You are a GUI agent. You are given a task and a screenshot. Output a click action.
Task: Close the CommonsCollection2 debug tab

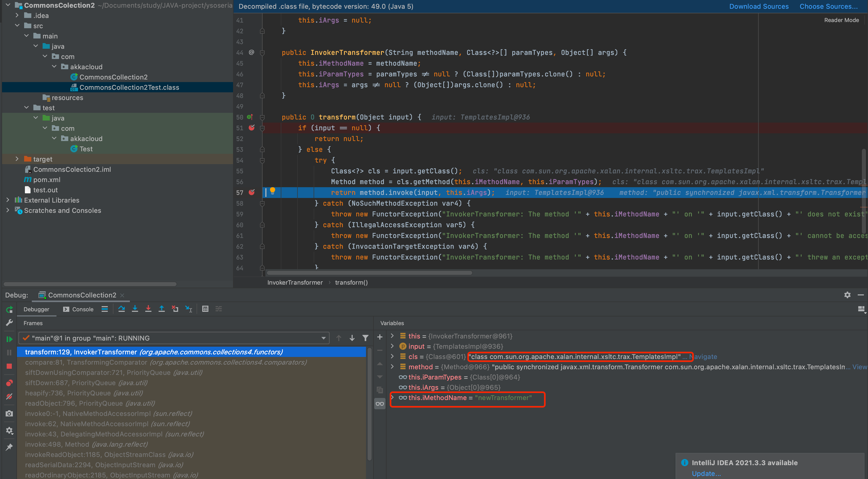pos(122,295)
